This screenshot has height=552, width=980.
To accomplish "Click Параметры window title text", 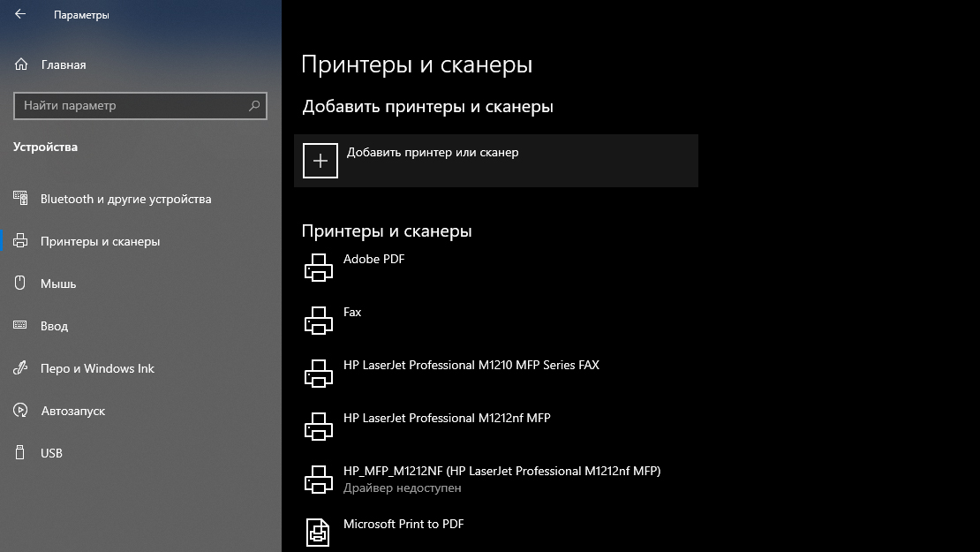I will coord(81,14).
